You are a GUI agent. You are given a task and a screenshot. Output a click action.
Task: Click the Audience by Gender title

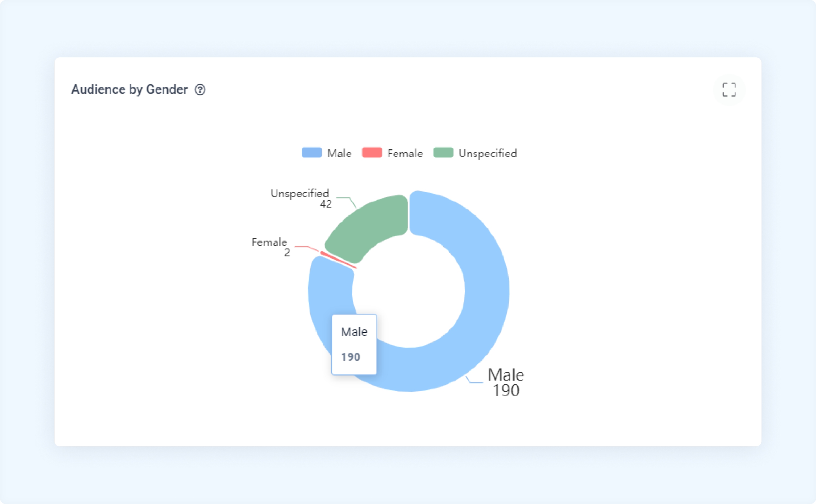(x=129, y=90)
